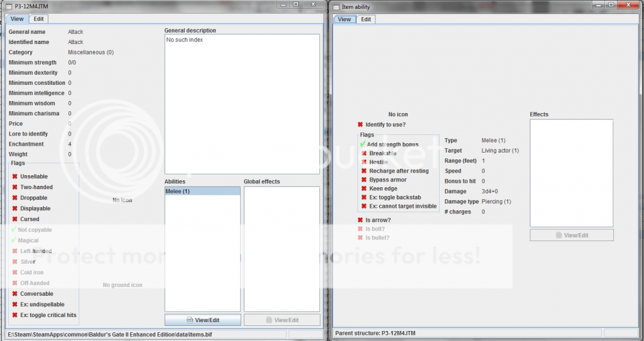This screenshot has height=341, width=644.
Task: Click the Two-handed flag X icon
Action: [15, 187]
